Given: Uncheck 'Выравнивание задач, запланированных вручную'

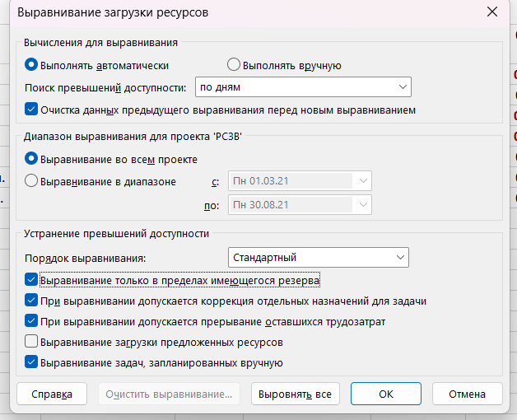Looking at the screenshot, I should [31, 362].
